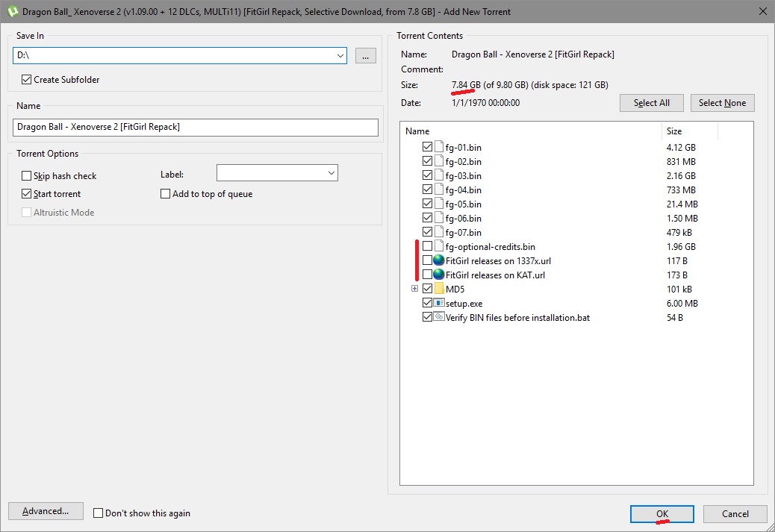Uncheck fg-01.bin from download
Screen dimensions: 775x532
click(428, 147)
